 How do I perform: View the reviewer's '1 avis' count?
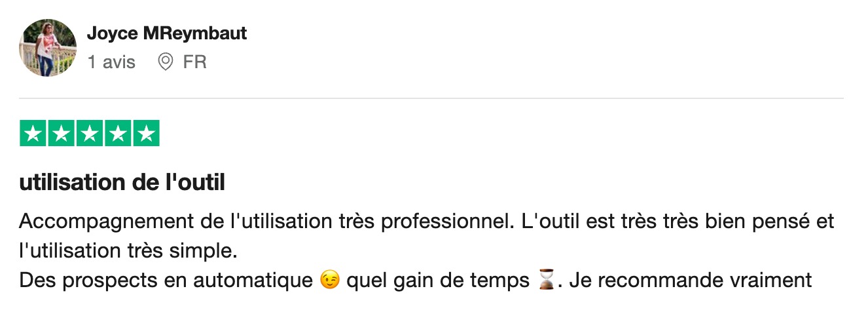point(111,62)
